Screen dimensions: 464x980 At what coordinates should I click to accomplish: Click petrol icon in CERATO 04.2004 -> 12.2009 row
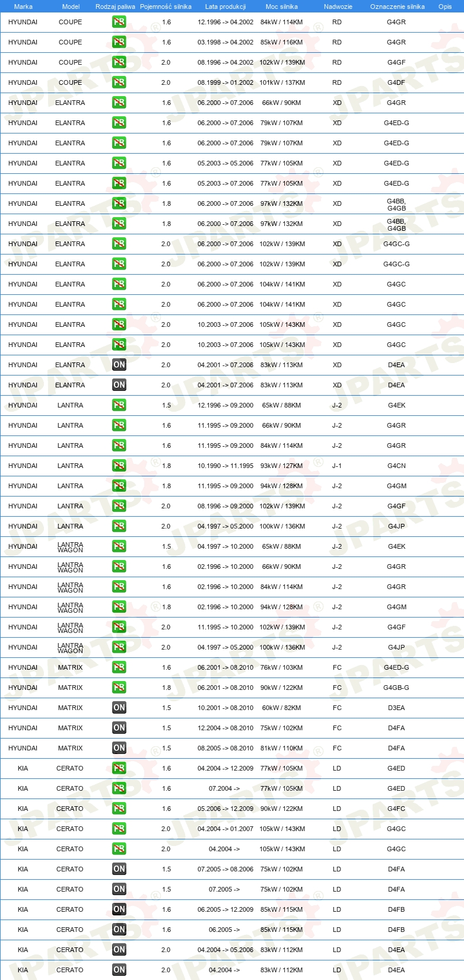[x=119, y=768]
